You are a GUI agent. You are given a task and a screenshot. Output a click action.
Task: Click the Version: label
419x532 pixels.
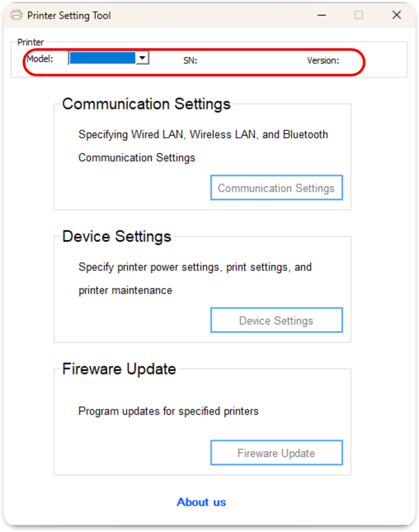coord(323,61)
